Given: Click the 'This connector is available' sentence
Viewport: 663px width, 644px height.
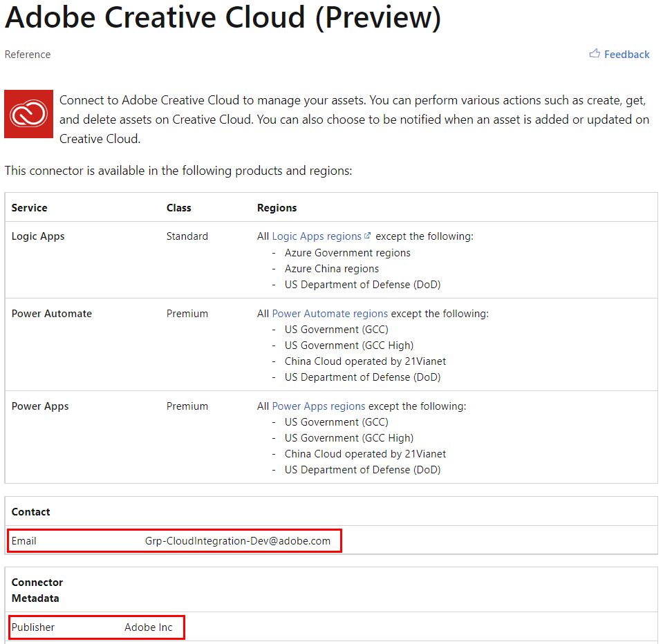Looking at the screenshot, I should coord(178,171).
